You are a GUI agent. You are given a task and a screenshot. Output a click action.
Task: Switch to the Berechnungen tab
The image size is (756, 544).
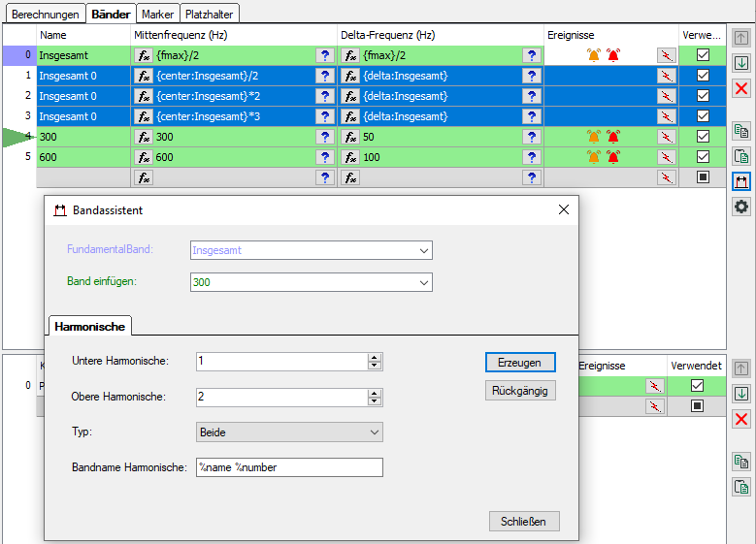pyautogui.click(x=46, y=14)
